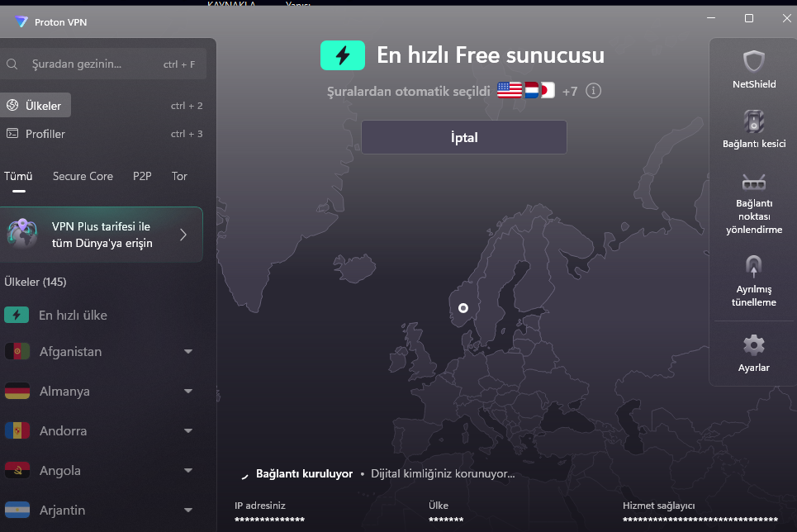Click the +7 more countries label
This screenshot has width=797, height=532.
click(570, 92)
